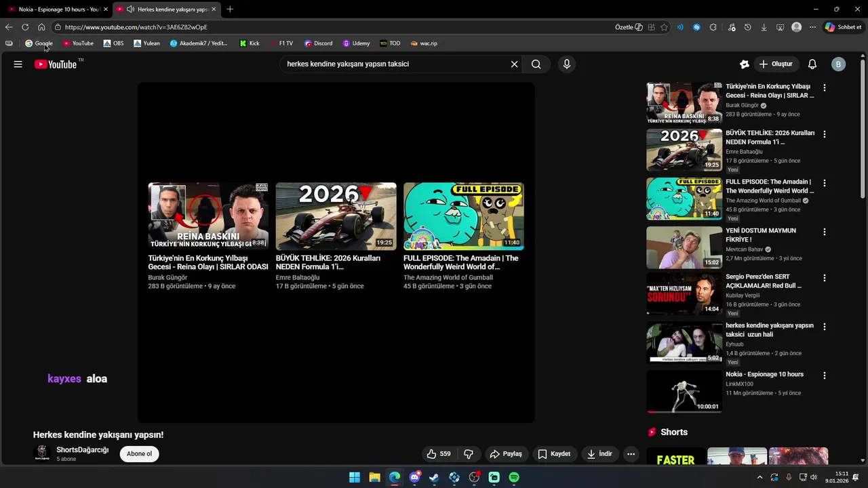This screenshot has height=488, width=868.
Task: Open browser history clock icon
Action: click(x=747, y=27)
